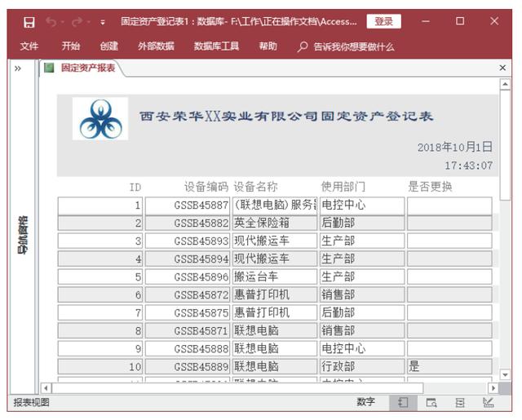The width and height of the screenshot is (522, 420).
Task: Click the vertical scrollbar thumb
Action: 505,144
